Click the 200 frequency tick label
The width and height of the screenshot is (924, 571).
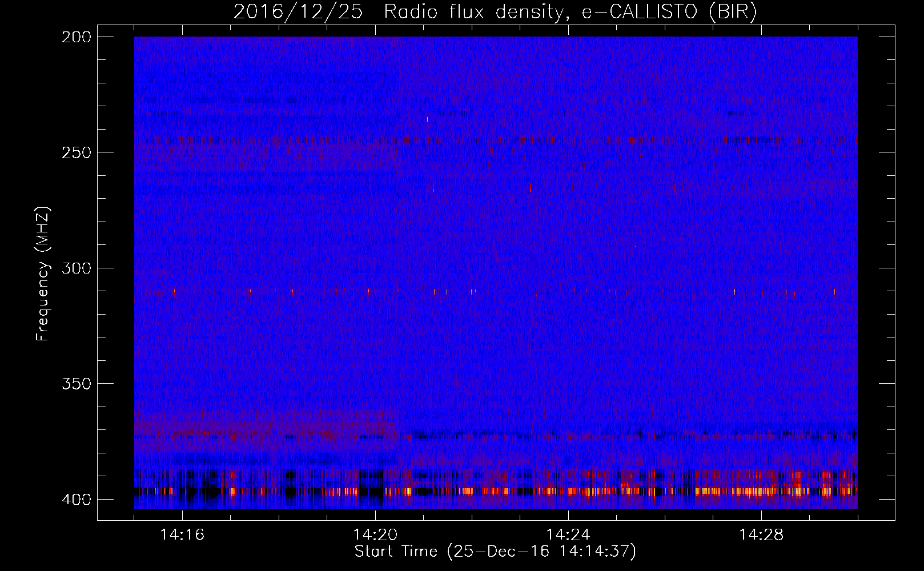[x=76, y=37]
